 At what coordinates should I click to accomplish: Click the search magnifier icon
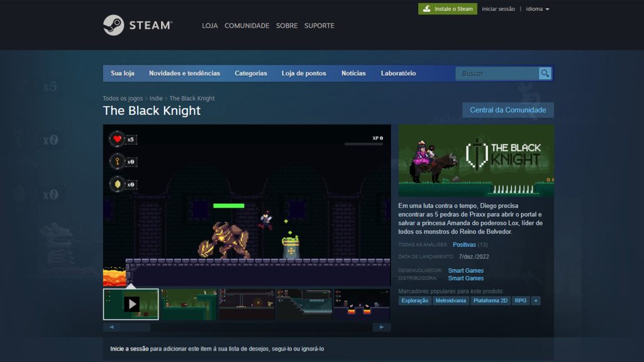click(x=545, y=74)
